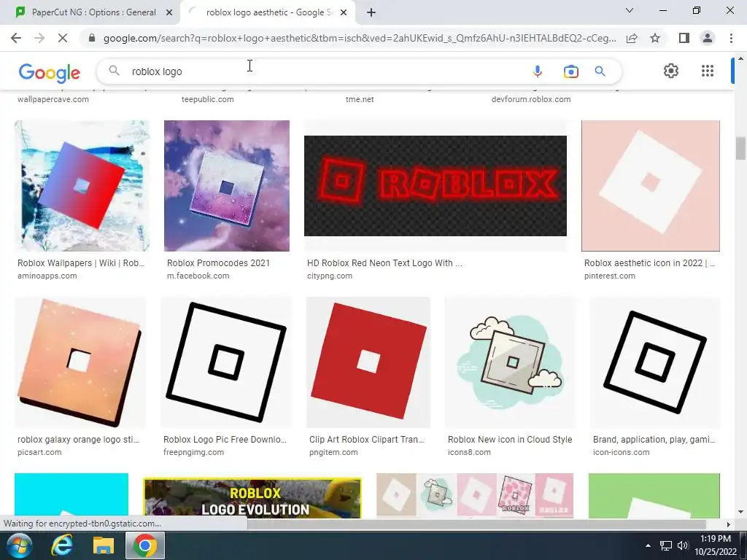Open the Google apps grid
The width and height of the screenshot is (747, 560).
point(708,71)
